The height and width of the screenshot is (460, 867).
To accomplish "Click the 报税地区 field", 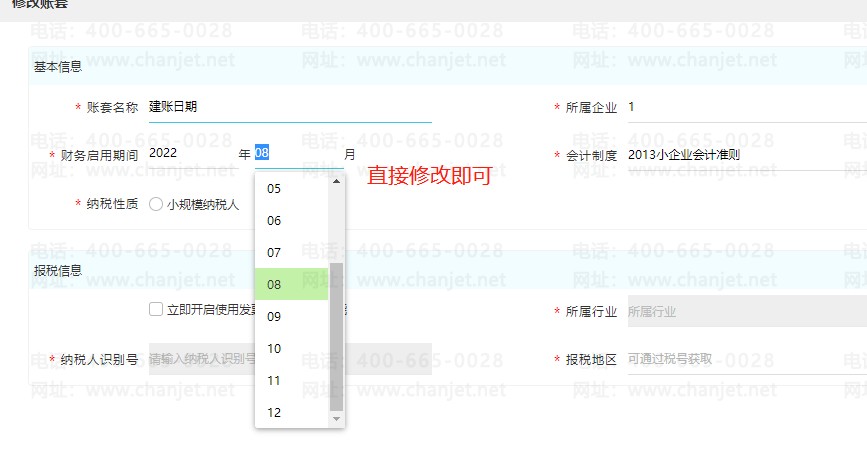I will [x=747, y=359].
